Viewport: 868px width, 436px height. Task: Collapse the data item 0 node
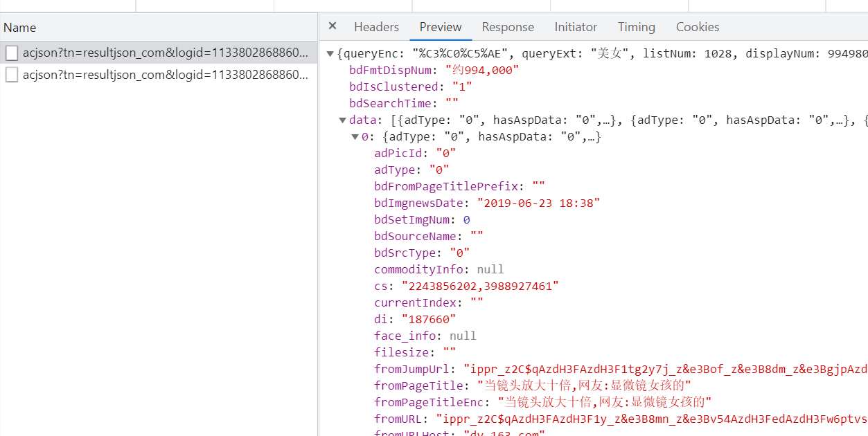[355, 137]
